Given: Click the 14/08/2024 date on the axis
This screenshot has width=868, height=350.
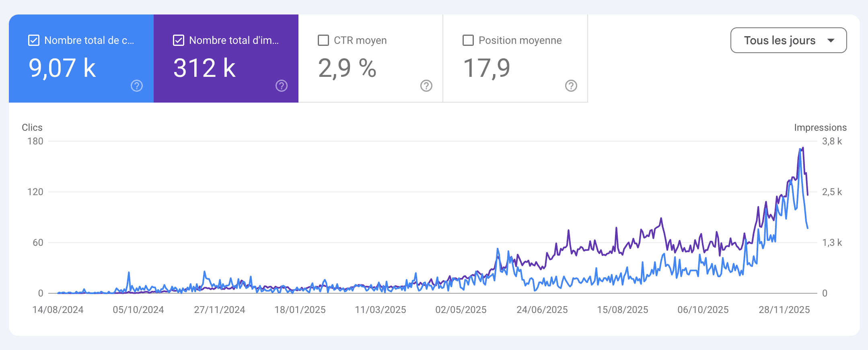Looking at the screenshot, I should pos(58,310).
